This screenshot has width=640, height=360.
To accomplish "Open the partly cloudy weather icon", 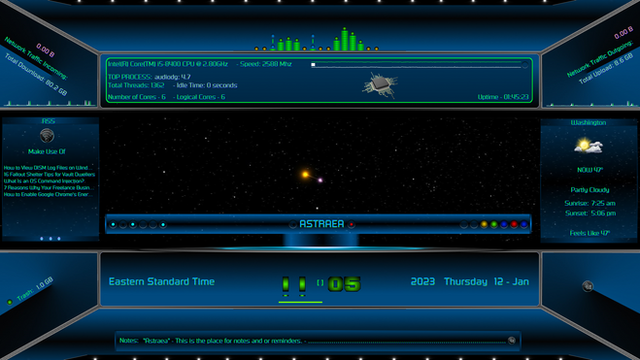I will pyautogui.click(x=588, y=146).
